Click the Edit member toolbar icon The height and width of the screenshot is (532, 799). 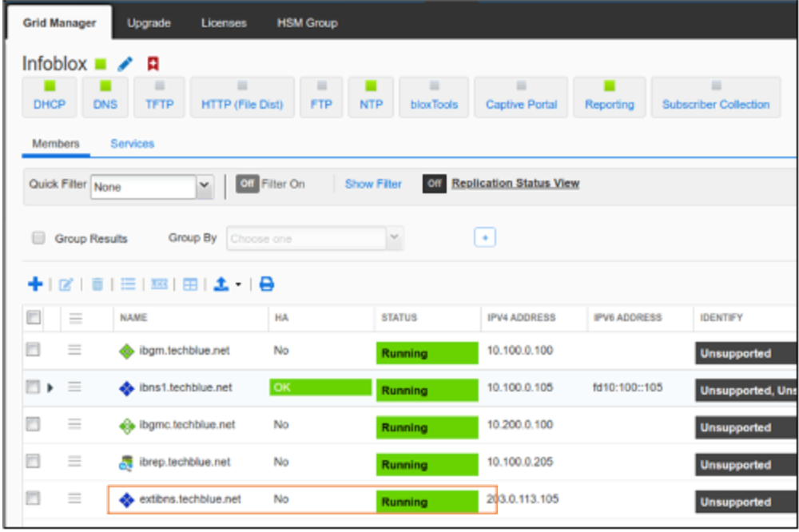(66, 284)
